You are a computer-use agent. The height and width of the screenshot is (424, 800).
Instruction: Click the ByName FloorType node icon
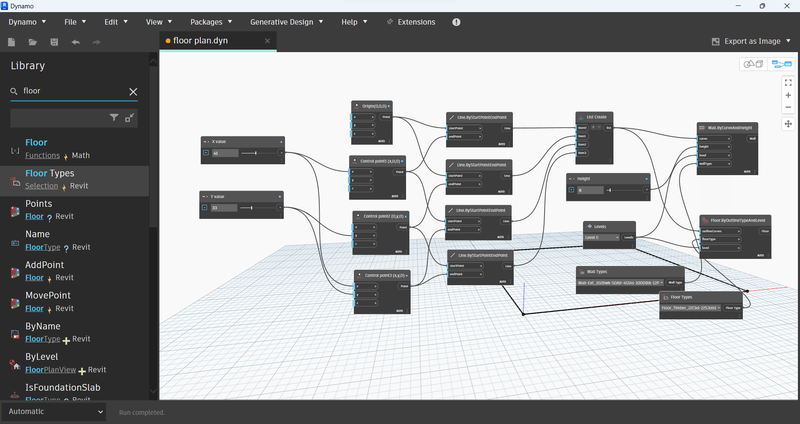pyautogui.click(x=15, y=334)
